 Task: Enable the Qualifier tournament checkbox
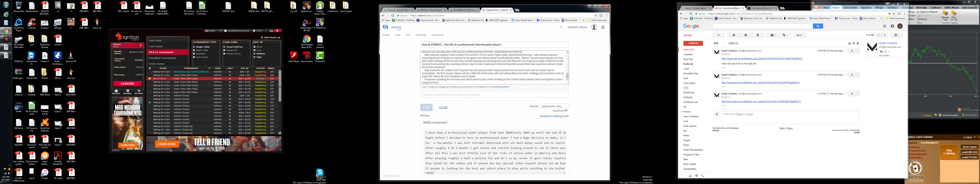pyautogui.click(x=194, y=54)
